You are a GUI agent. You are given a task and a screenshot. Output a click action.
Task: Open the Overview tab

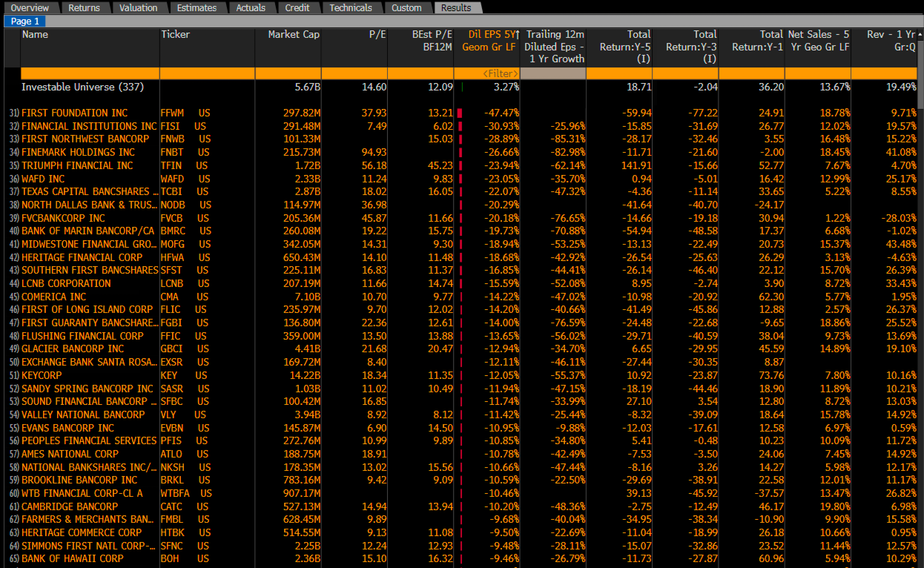pos(30,7)
